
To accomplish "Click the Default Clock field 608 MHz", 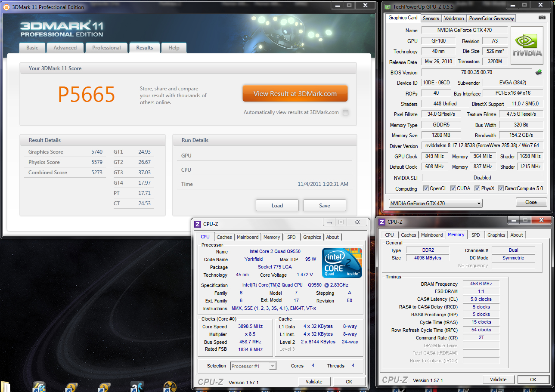I will [435, 167].
